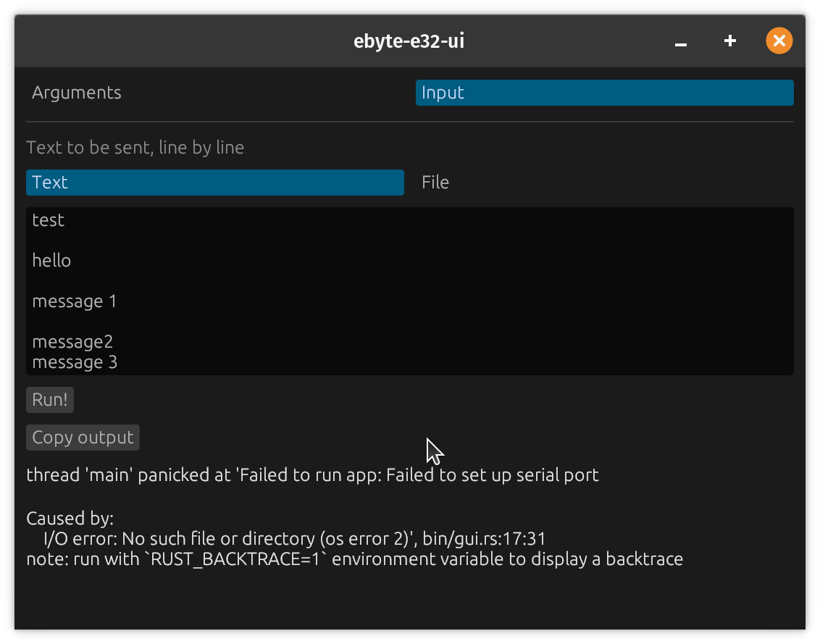Click on "message 1" in the text area
The height and width of the screenshot is (644, 820).
point(74,301)
